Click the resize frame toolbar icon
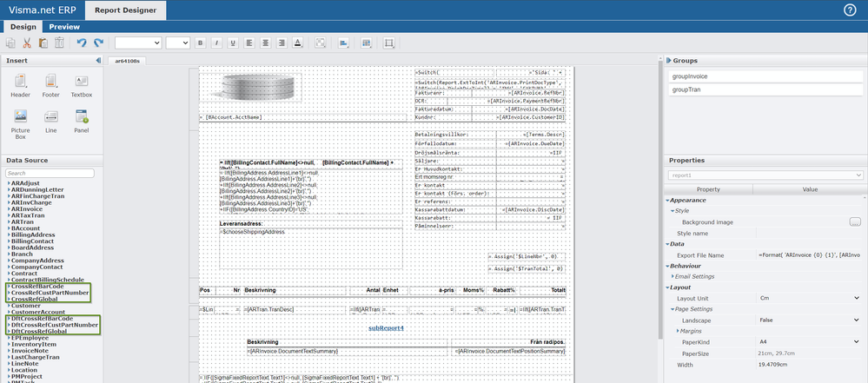This screenshot has width=868, height=383. pyautogui.click(x=389, y=43)
